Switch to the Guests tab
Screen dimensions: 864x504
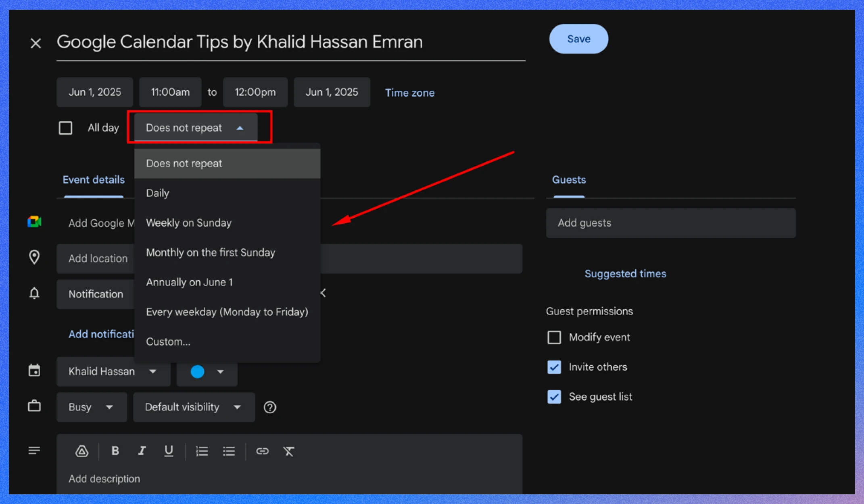click(x=569, y=180)
